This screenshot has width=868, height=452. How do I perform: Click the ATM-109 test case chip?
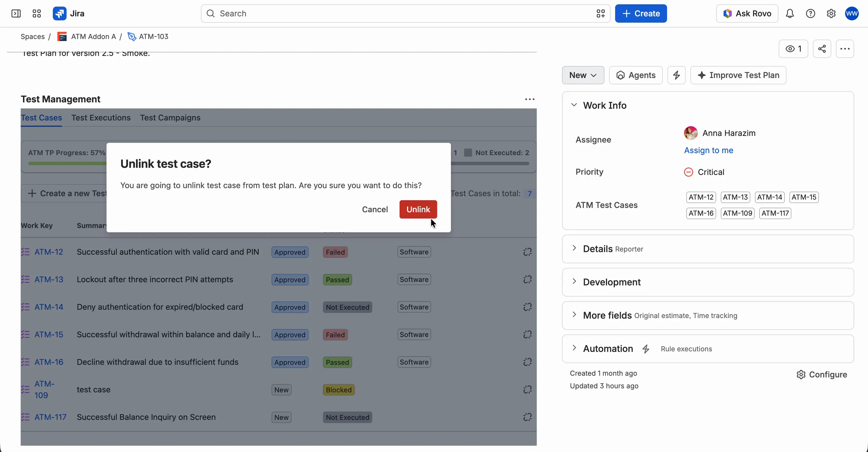(737, 213)
